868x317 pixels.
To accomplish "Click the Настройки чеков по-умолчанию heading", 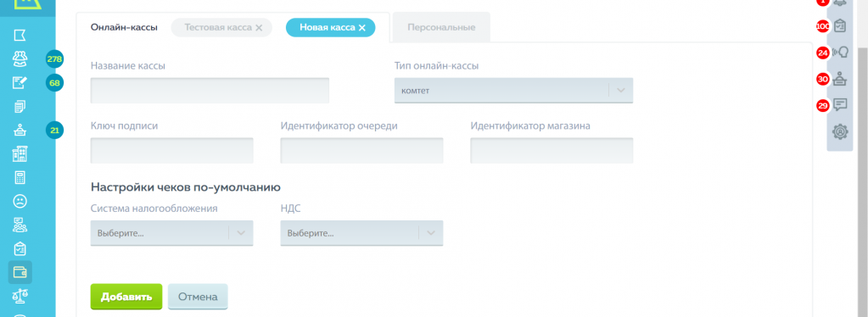I will (186, 186).
